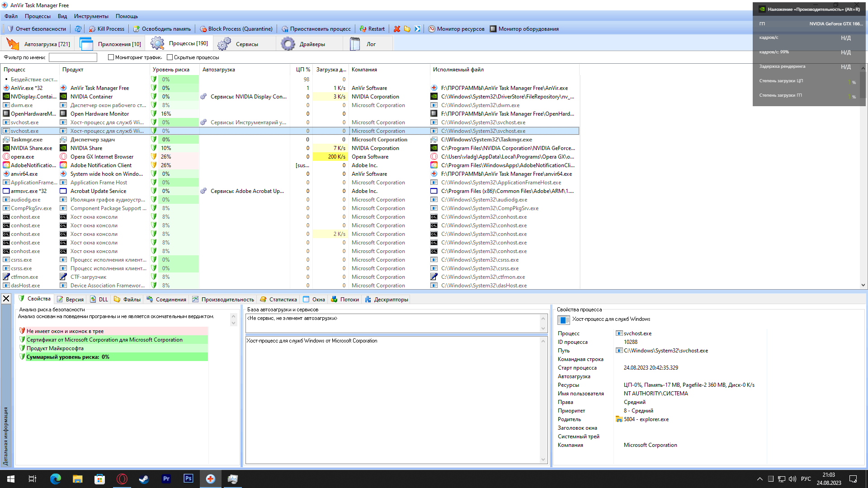Switch to the Файлы details tab
The width and height of the screenshot is (868, 488).
pyautogui.click(x=127, y=300)
